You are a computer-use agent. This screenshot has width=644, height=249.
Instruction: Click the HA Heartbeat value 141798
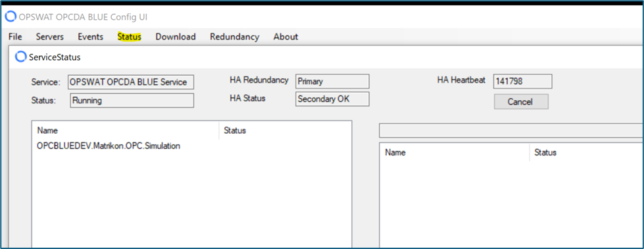pyautogui.click(x=523, y=82)
